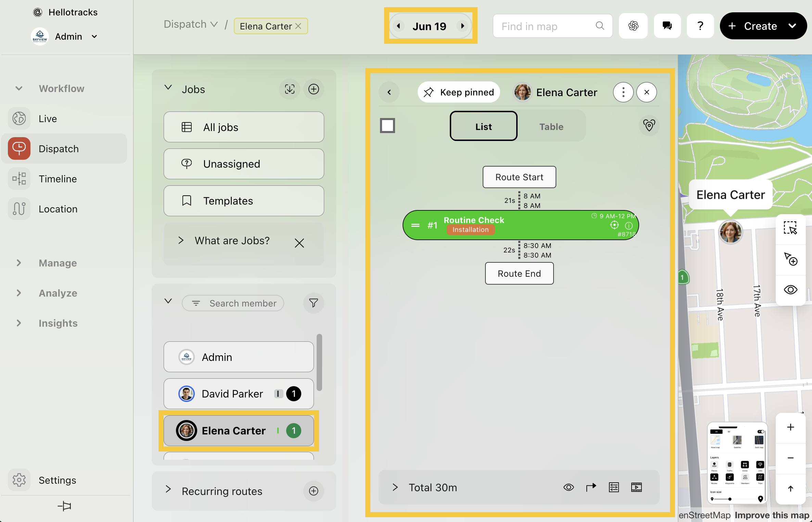Viewport: 812px width, 522px height.
Task: Open the chat messages icon
Action: pyautogui.click(x=667, y=26)
